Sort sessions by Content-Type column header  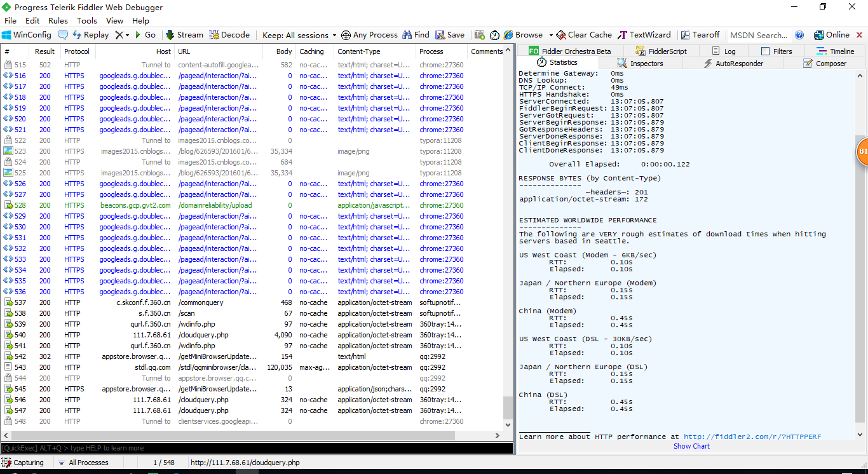tap(375, 51)
